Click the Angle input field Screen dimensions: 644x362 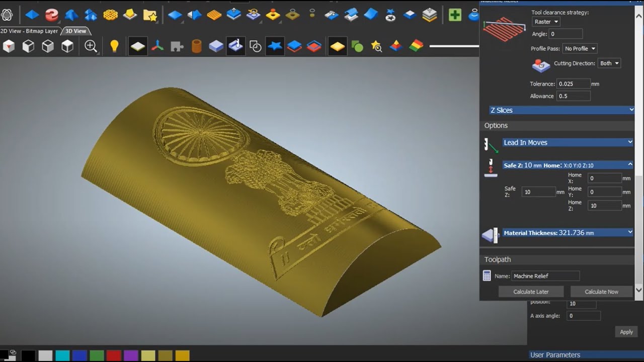566,34
